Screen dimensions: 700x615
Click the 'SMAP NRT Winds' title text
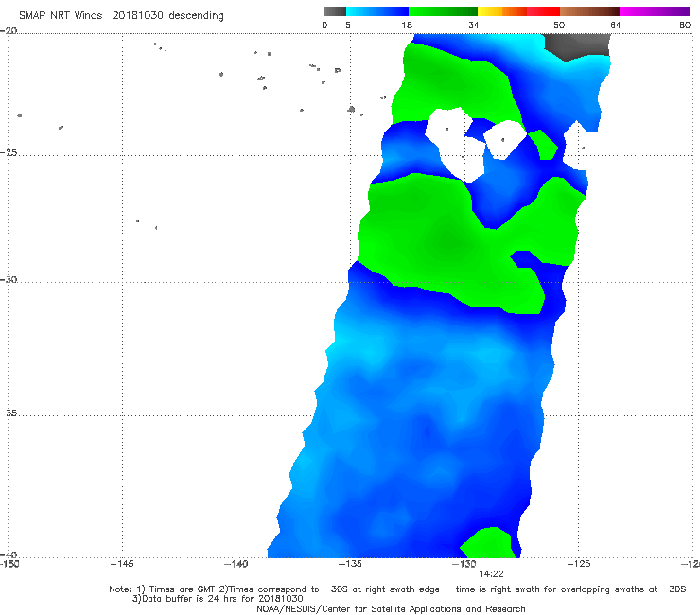[x=61, y=15]
